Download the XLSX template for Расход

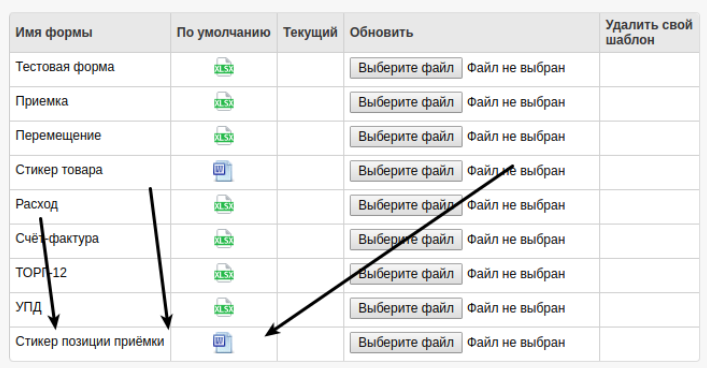[x=224, y=205]
